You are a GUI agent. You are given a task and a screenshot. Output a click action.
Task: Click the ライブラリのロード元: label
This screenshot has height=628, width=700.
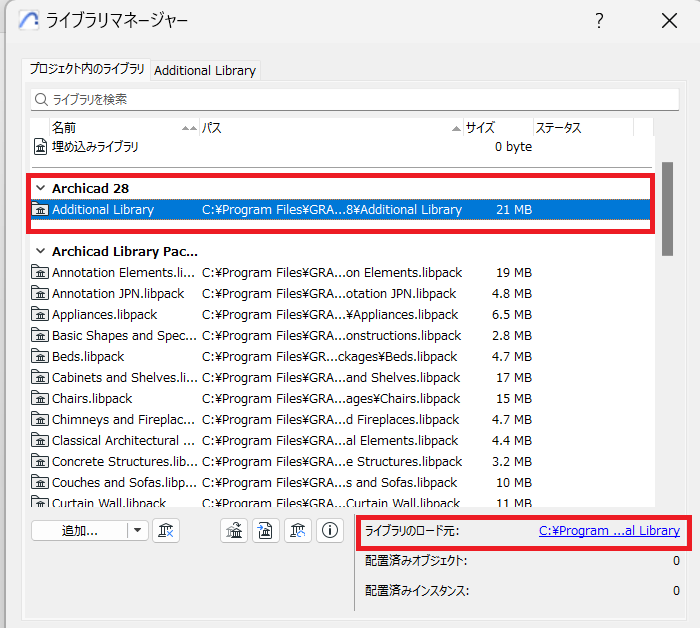[412, 530]
